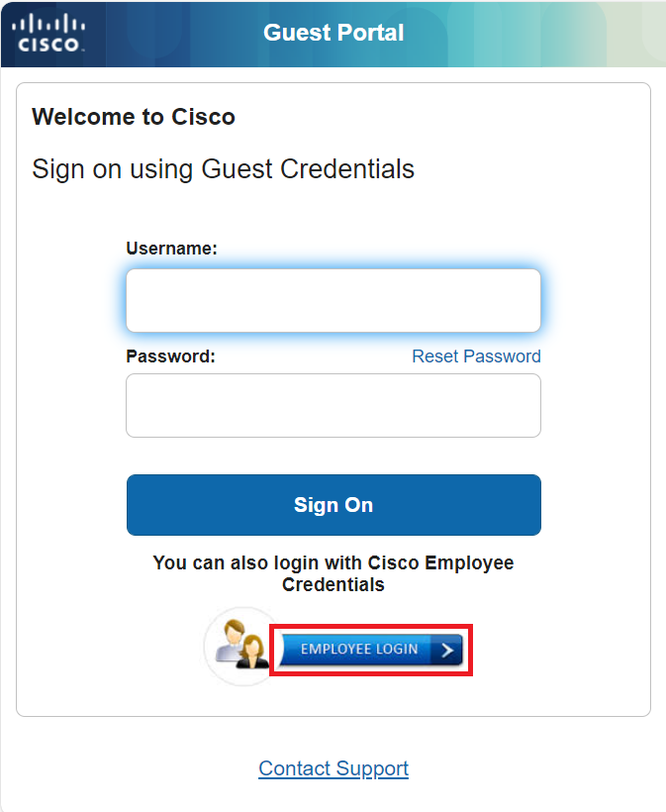Focus the Username input field
Image resolution: width=666 pixels, height=812 pixels.
(x=333, y=301)
